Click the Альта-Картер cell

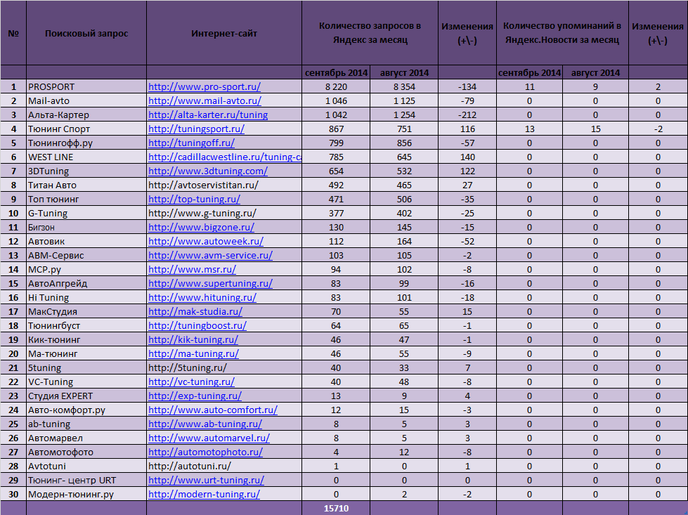point(86,115)
